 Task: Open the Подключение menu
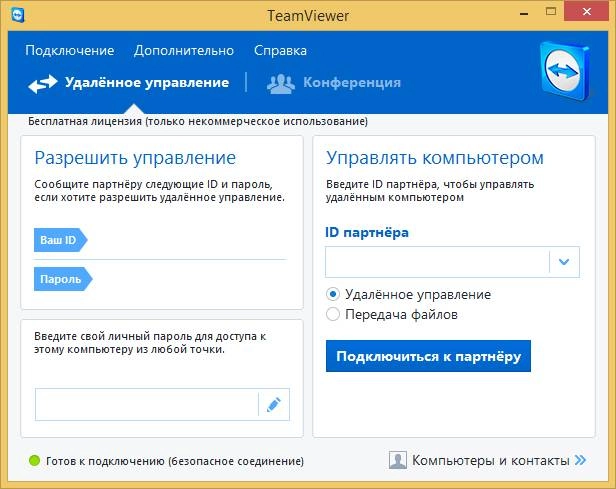pos(70,51)
